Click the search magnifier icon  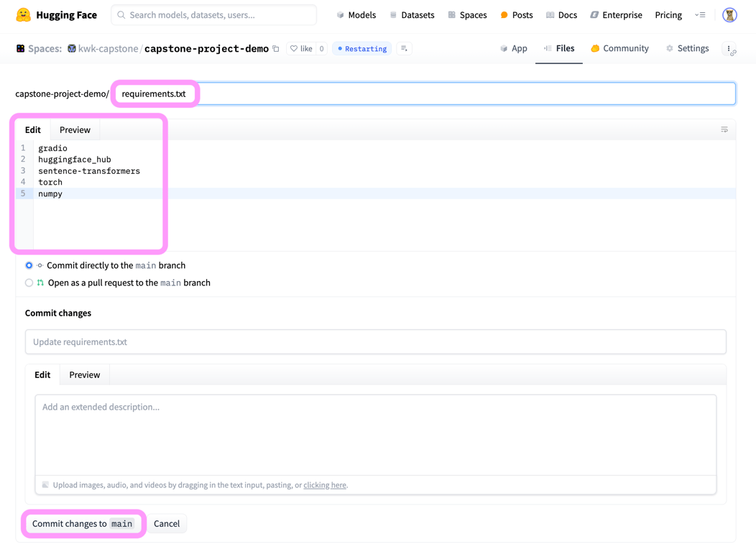tap(121, 15)
